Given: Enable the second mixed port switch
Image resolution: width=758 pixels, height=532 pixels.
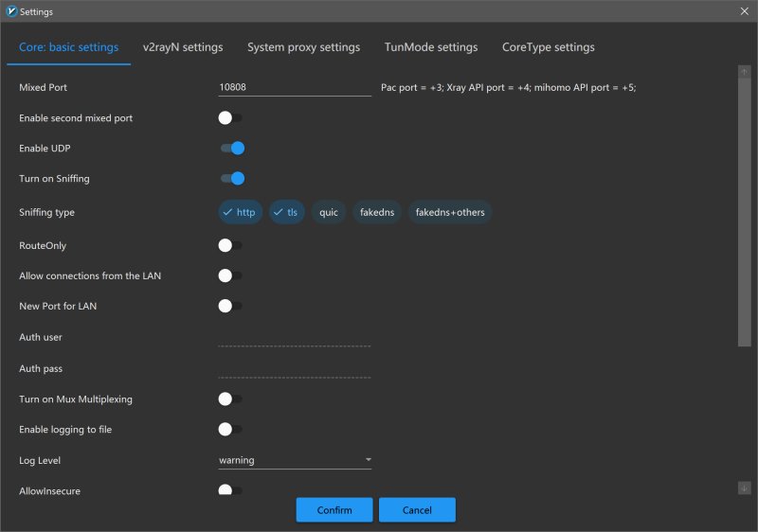Looking at the screenshot, I should click(230, 118).
